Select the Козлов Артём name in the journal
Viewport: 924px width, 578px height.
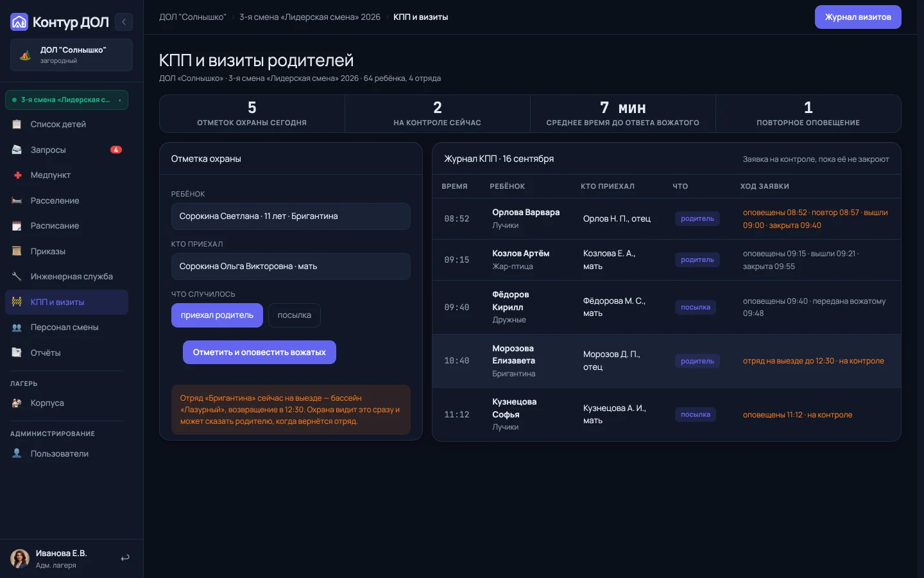tap(520, 254)
